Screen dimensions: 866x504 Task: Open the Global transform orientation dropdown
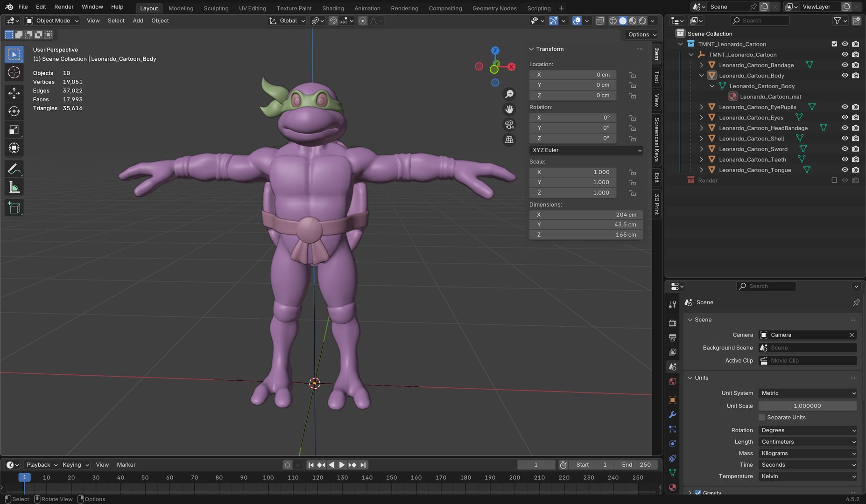(287, 21)
